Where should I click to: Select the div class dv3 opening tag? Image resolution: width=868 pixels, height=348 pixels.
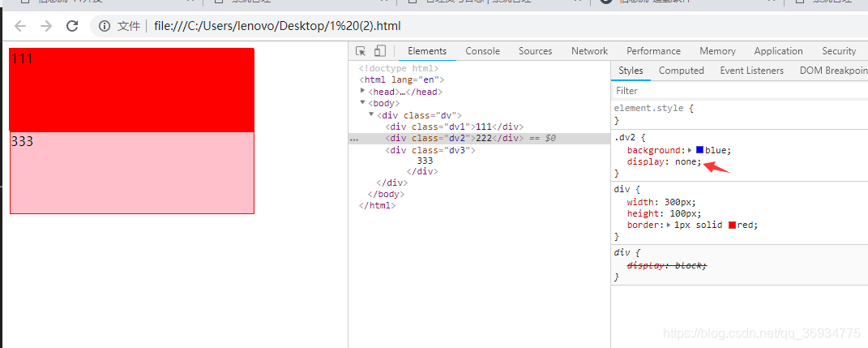point(430,149)
